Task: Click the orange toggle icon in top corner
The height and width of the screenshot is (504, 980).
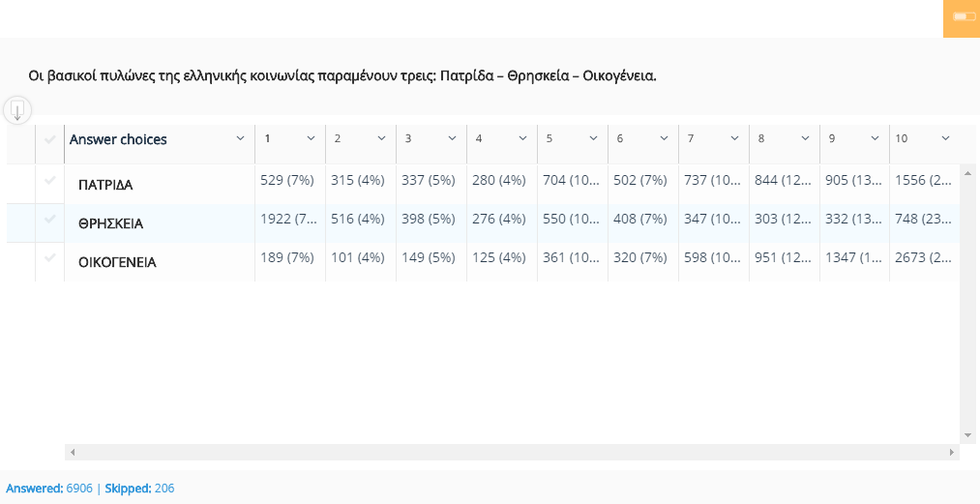Action: click(x=962, y=17)
